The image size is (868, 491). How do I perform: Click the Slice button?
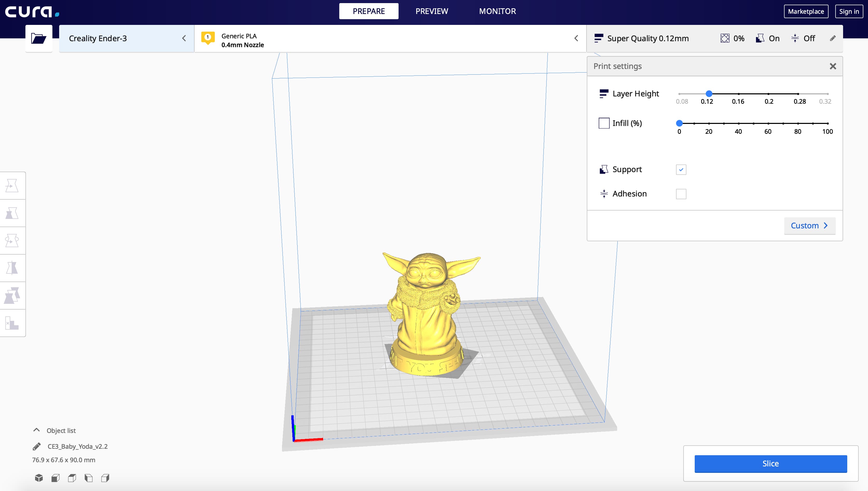click(x=770, y=464)
